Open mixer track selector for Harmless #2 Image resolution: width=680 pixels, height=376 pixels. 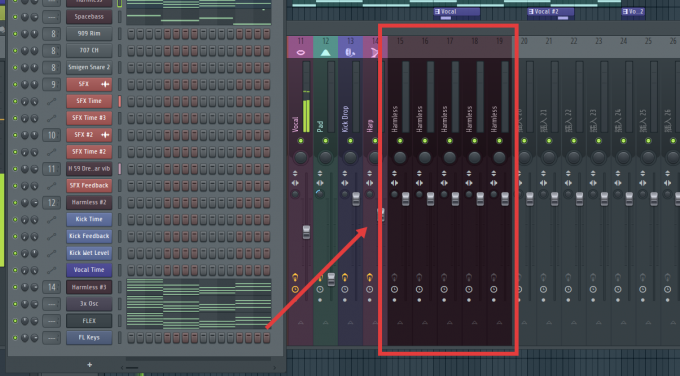point(51,203)
